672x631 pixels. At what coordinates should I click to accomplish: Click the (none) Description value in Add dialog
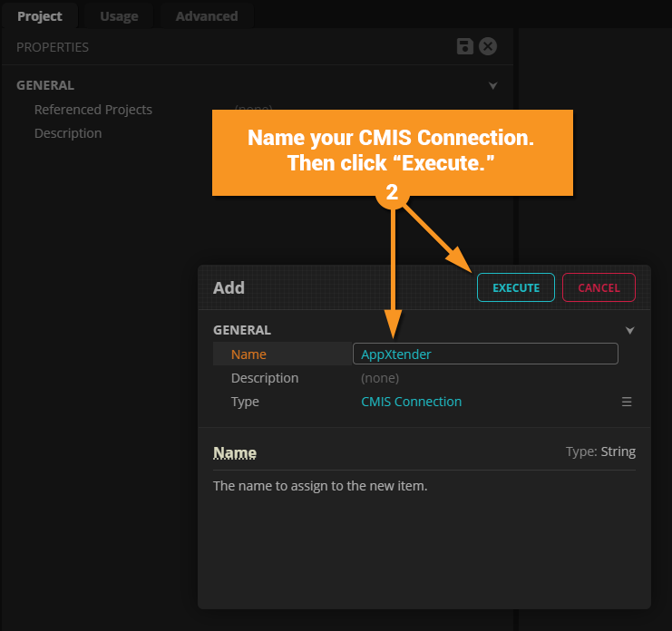380,378
